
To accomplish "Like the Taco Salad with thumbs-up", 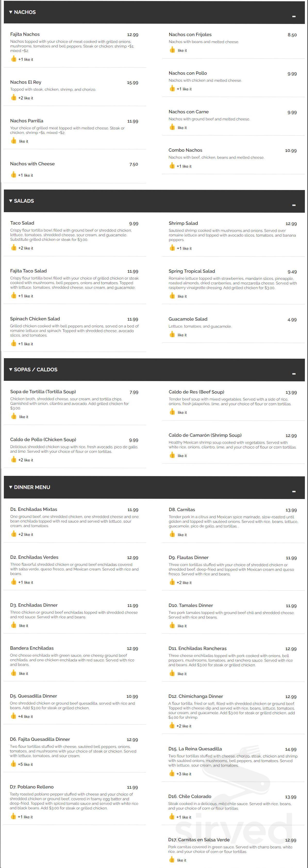I will (x=13, y=248).
